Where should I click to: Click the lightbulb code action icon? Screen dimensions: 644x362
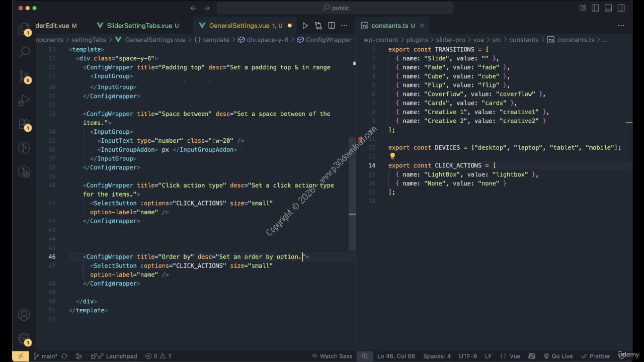click(x=392, y=156)
